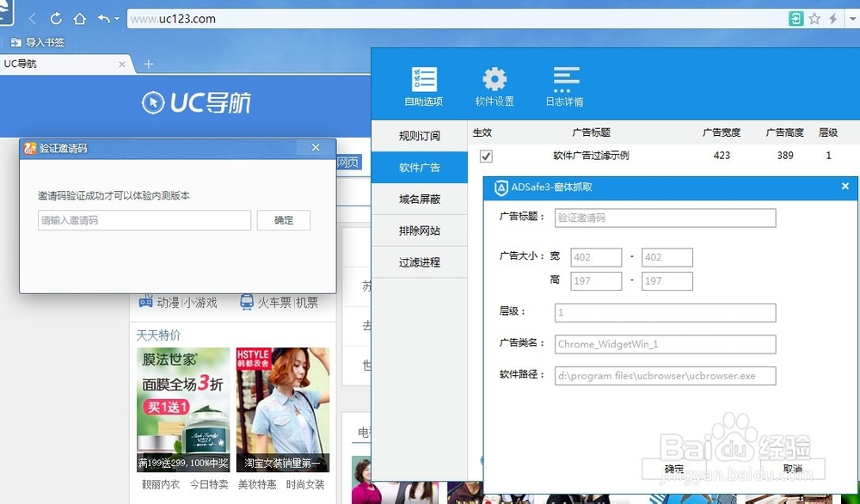Confirm invitation code with 确定 button

[x=284, y=220]
